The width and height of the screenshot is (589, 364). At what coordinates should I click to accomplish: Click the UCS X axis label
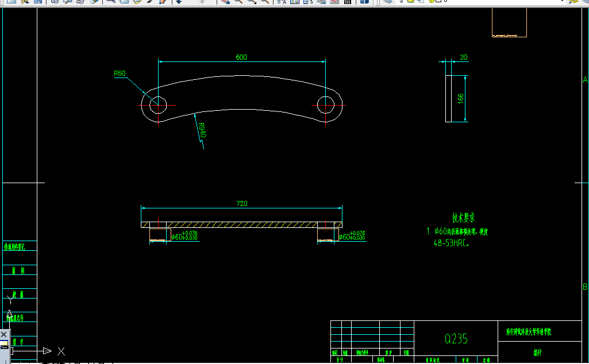61,351
